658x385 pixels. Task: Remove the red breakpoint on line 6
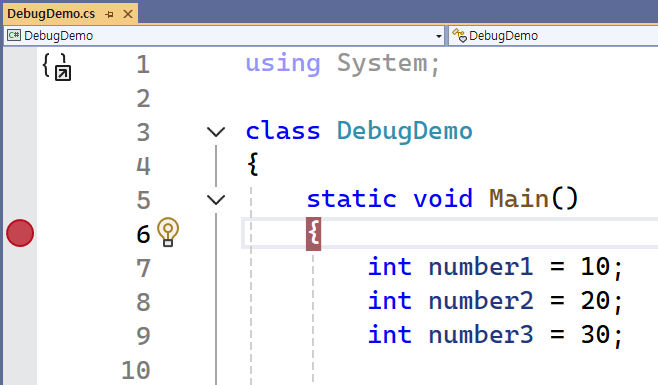click(x=20, y=233)
